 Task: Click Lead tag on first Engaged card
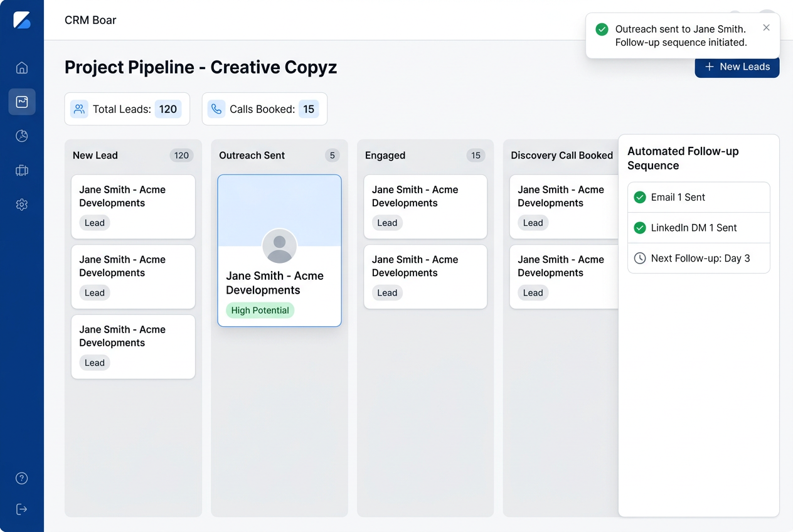point(387,223)
